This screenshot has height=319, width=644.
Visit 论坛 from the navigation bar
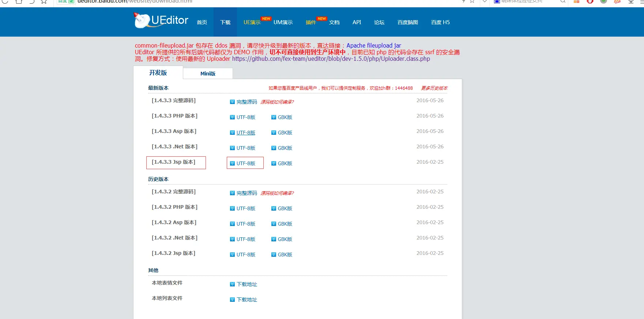(379, 22)
